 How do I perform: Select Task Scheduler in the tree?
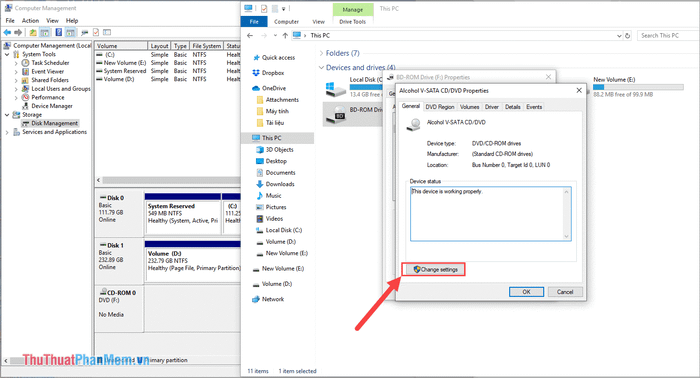click(x=50, y=63)
